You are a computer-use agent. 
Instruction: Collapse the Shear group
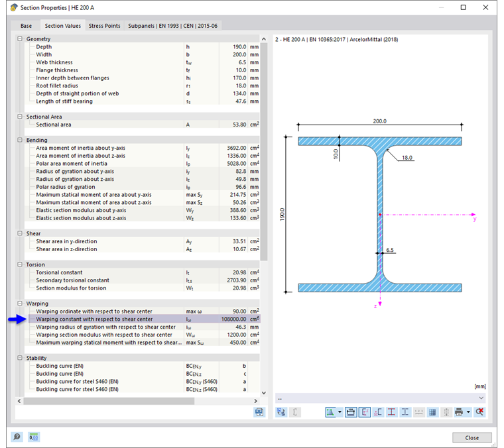(x=20, y=233)
